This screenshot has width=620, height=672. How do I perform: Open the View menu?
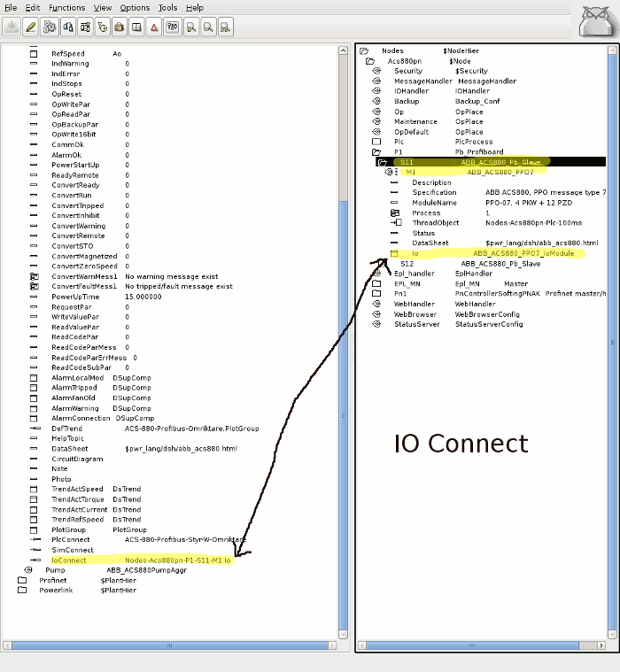103,8
